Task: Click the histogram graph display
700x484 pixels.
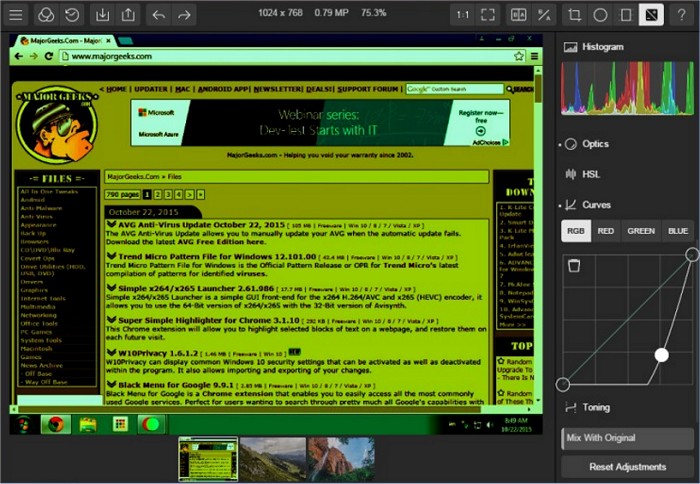Action: pyautogui.click(x=628, y=88)
